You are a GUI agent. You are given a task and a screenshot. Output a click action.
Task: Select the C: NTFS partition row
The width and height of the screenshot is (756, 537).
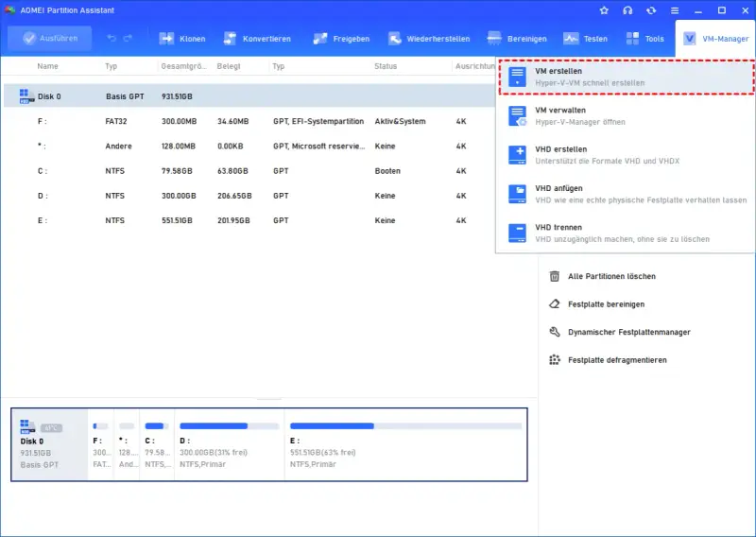(249, 171)
